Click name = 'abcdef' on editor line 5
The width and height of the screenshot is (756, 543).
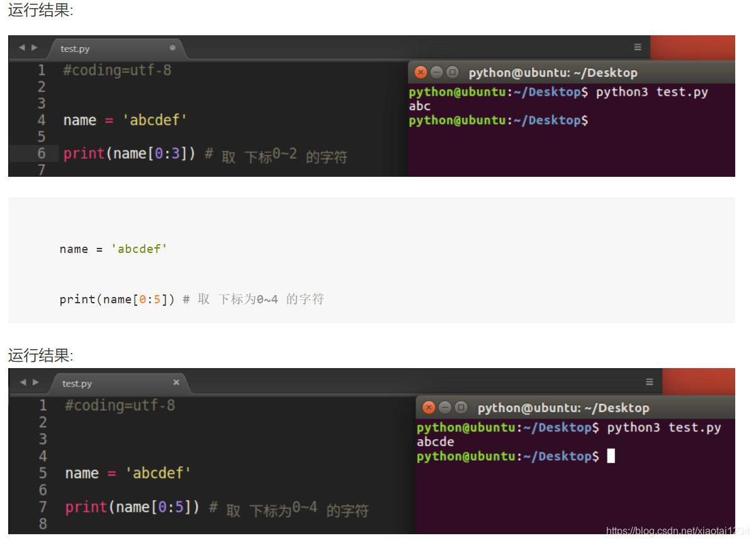tap(128, 473)
